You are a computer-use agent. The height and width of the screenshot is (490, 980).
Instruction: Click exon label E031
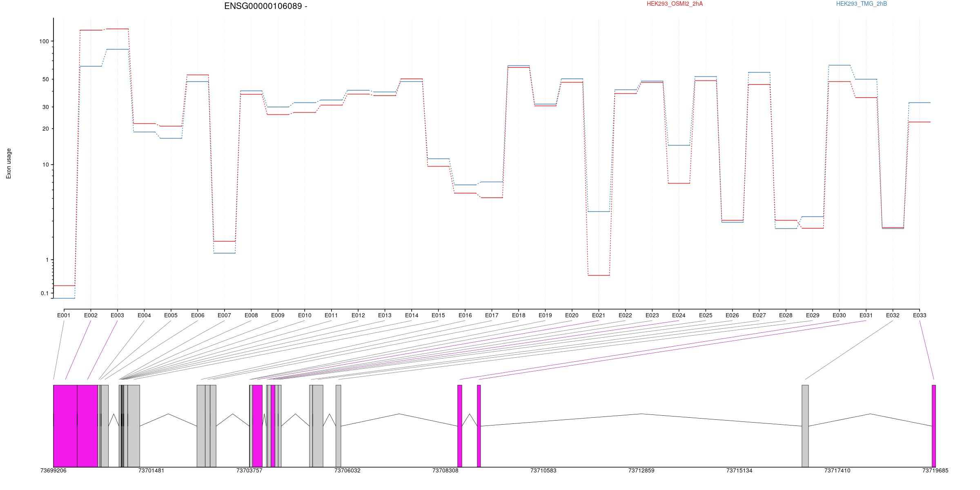click(x=866, y=315)
